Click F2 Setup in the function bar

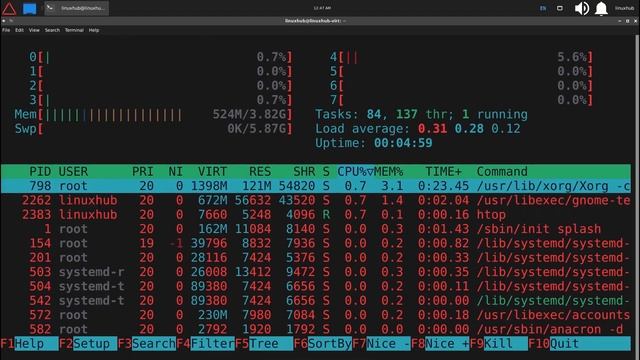pyautogui.click(x=88, y=344)
